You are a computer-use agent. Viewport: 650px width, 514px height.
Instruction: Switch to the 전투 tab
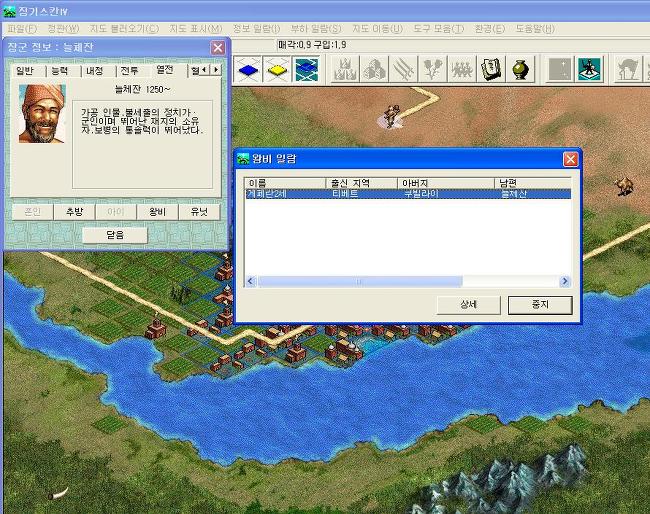point(130,71)
